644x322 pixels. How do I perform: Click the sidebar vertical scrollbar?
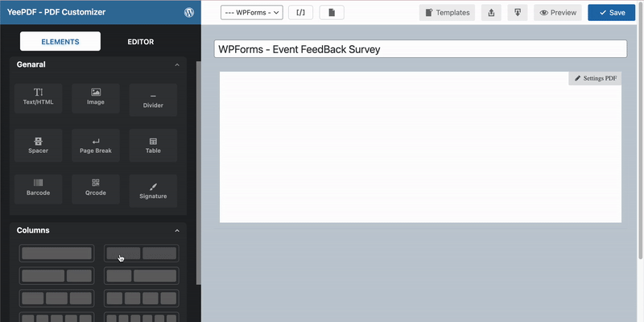click(199, 172)
